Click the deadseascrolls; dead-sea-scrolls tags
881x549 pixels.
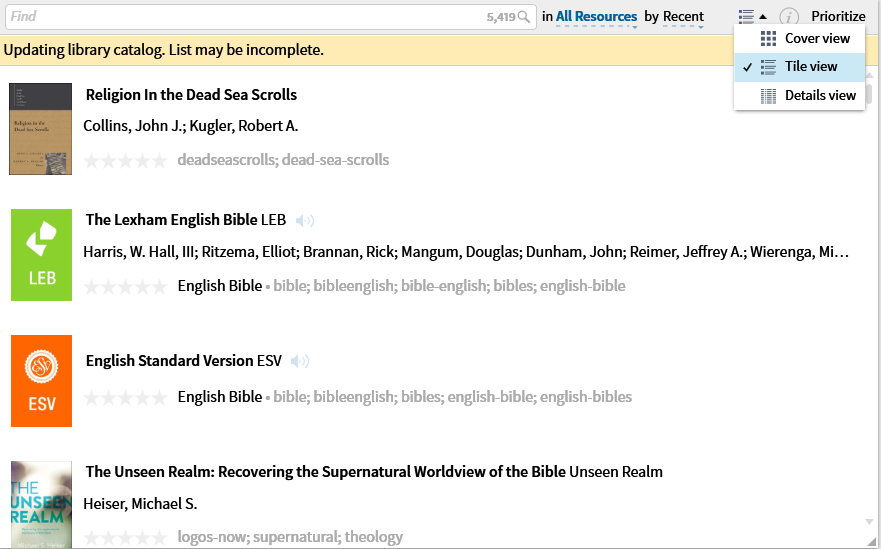pyautogui.click(x=283, y=160)
